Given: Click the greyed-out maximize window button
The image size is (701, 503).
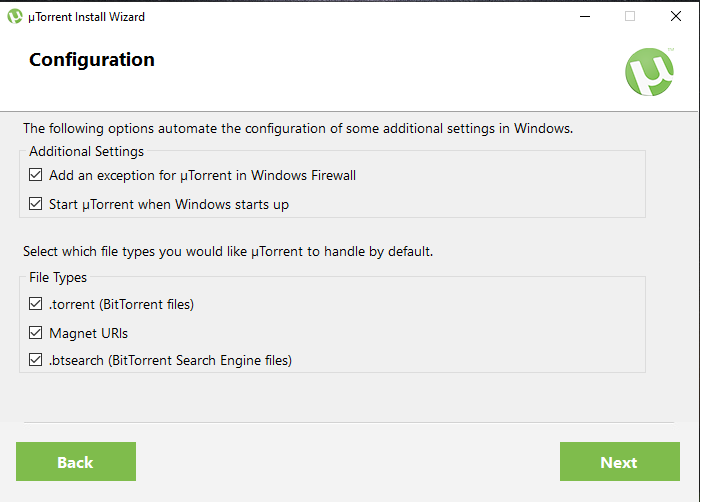Looking at the screenshot, I should [630, 17].
